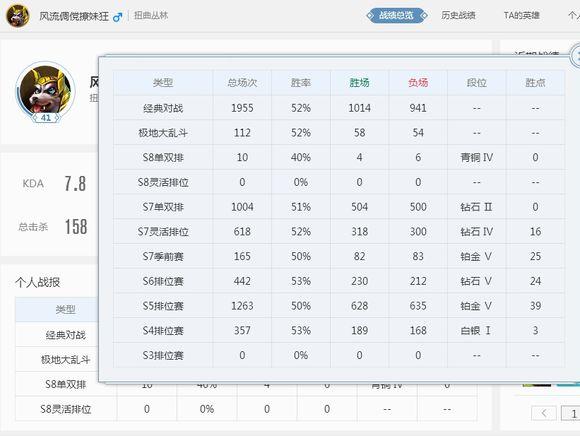The image size is (580, 436).
Task: Click the 胜率 column header in popup
Action: [301, 83]
